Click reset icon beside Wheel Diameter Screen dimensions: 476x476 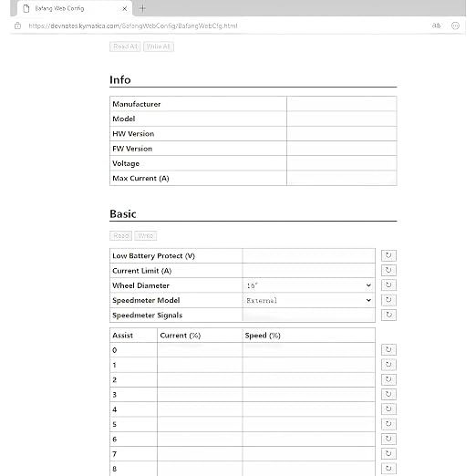[x=388, y=285]
